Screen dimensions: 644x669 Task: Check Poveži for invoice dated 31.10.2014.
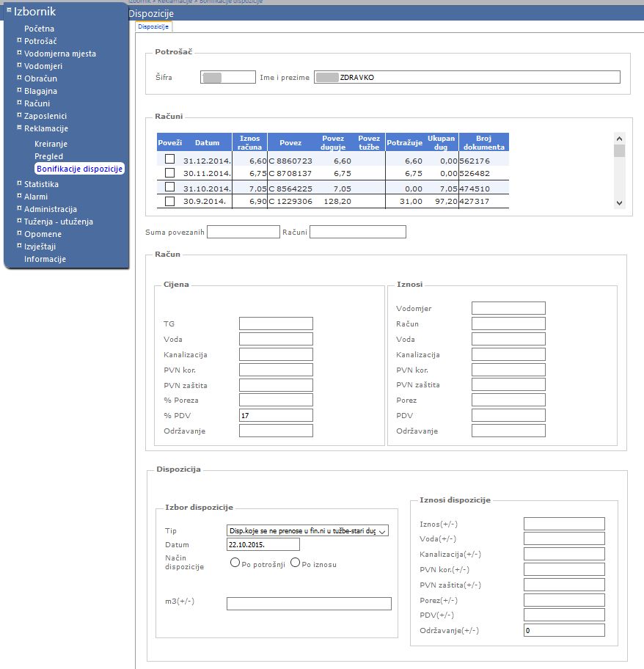[169, 187]
